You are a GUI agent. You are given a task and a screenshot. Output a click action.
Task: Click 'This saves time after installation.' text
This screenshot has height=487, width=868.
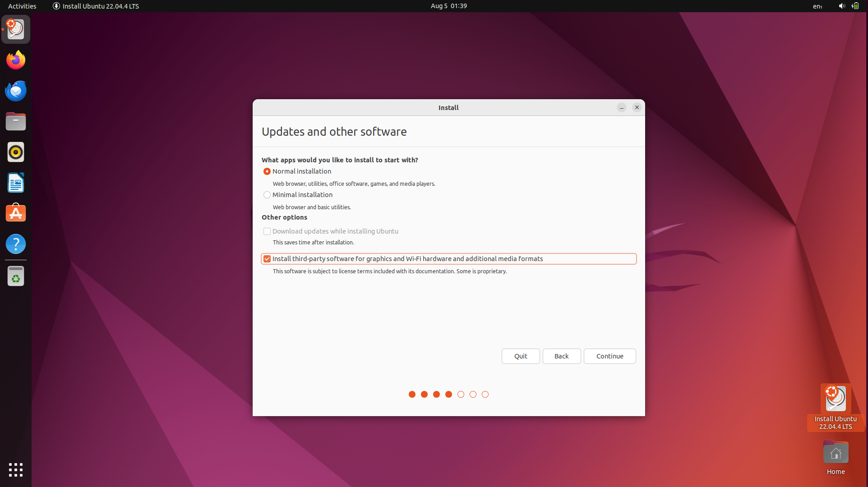point(314,243)
